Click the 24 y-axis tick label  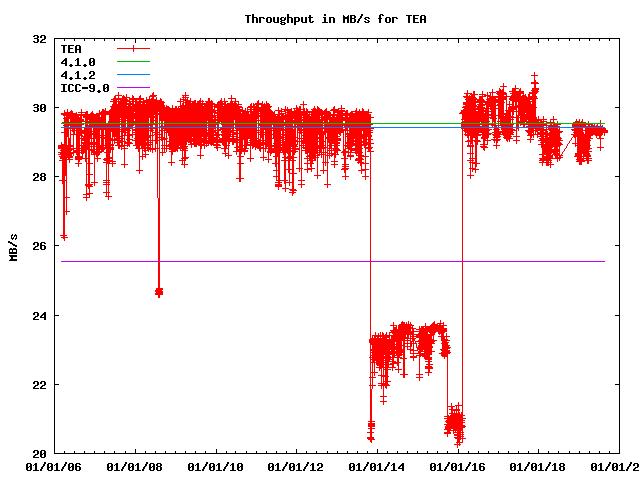(38, 316)
